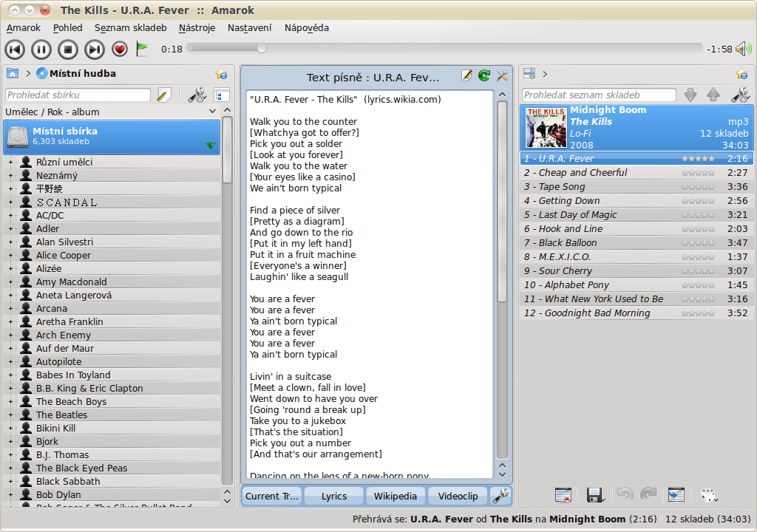
Task: Mute the volume speaker icon
Action: [744, 49]
